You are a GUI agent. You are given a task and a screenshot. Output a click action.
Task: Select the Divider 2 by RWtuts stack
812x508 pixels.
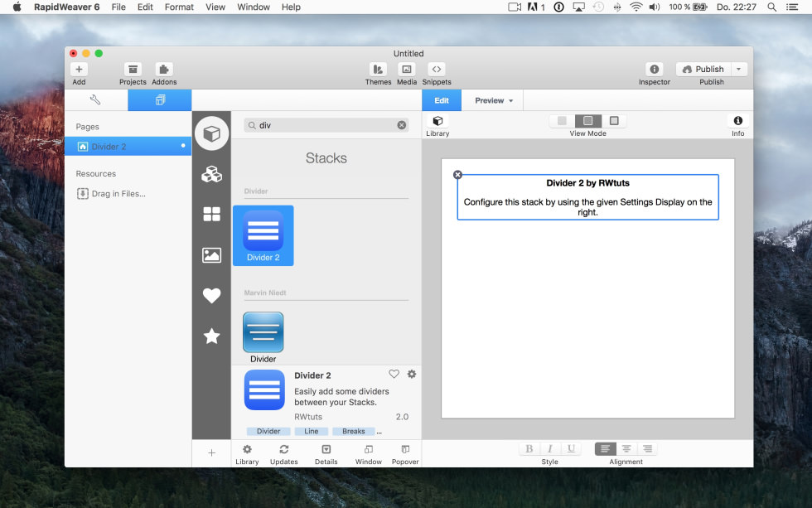tap(587, 197)
